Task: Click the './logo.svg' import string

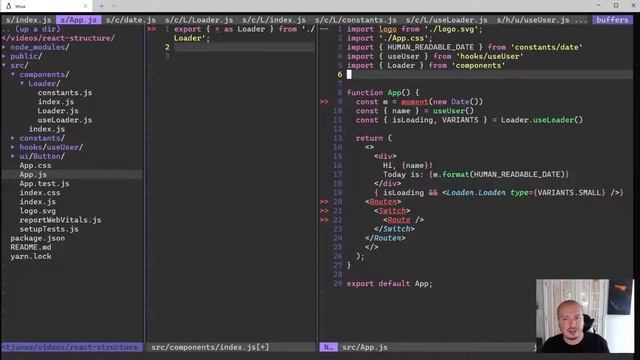Action: [453, 29]
